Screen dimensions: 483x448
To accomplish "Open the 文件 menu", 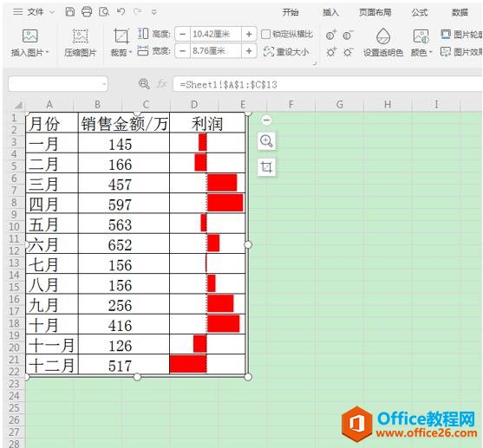I will tap(35, 12).
